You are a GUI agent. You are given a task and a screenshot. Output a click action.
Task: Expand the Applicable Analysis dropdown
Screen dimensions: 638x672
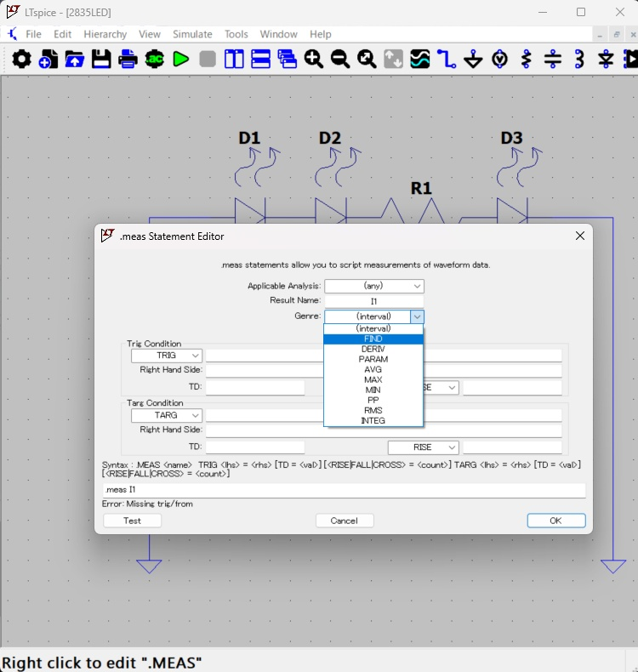click(374, 286)
